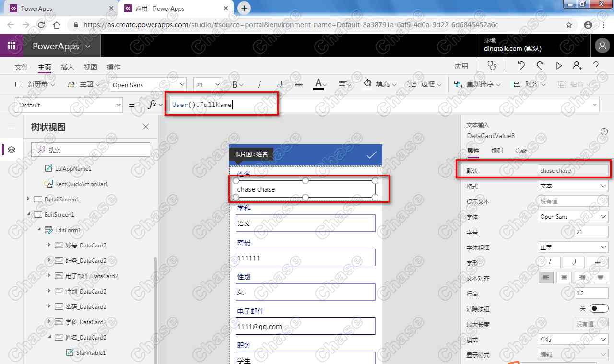614x364 pixels.
Task: Open the 规则 tab in properties panel
Action: pyautogui.click(x=497, y=150)
